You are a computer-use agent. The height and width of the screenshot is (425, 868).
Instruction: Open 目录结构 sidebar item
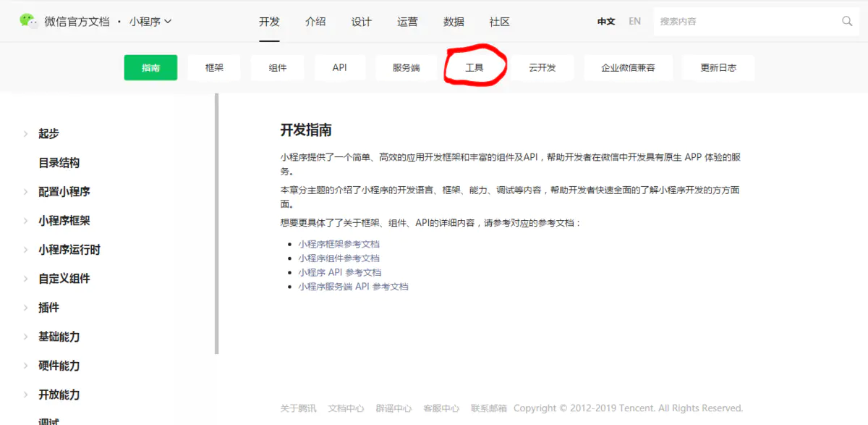tap(59, 163)
